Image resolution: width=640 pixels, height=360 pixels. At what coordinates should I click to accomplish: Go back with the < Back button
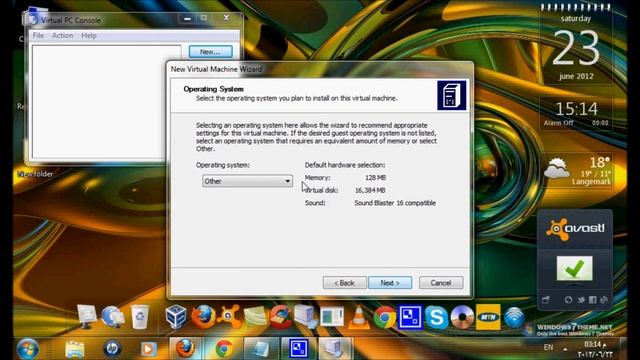click(x=344, y=282)
